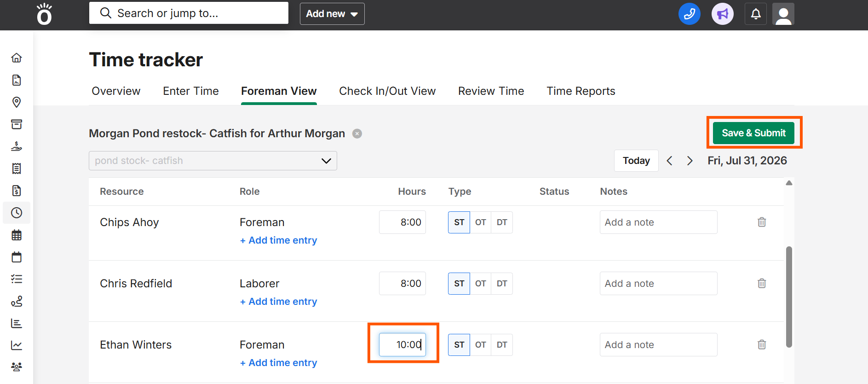Click the app logo in top bar
The width and height of the screenshot is (868, 384).
[x=45, y=14]
